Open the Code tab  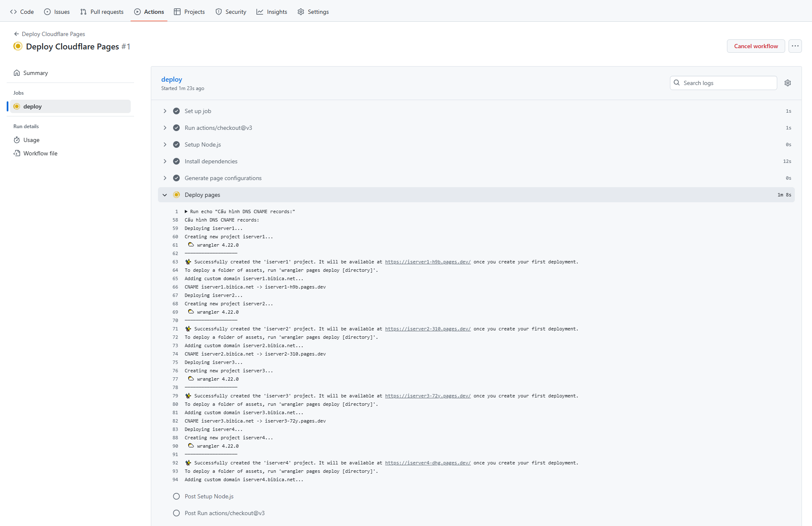coord(22,12)
